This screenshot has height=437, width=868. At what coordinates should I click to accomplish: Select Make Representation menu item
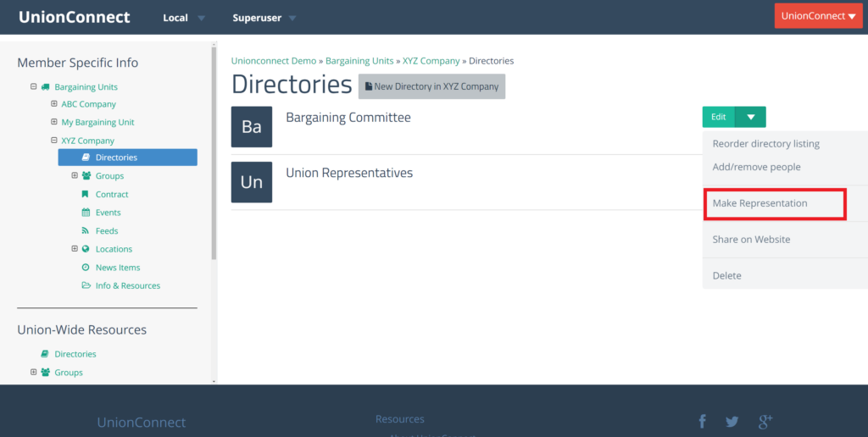pyautogui.click(x=759, y=203)
